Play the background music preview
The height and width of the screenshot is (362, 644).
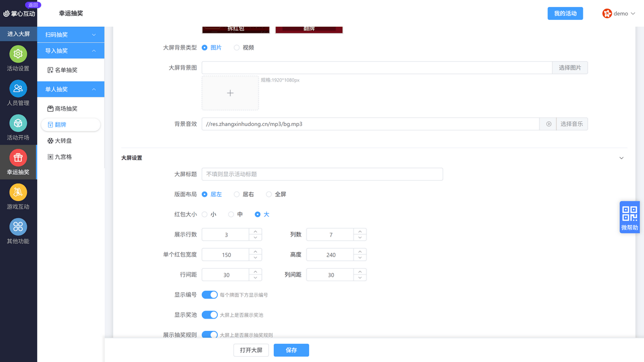(x=548, y=124)
